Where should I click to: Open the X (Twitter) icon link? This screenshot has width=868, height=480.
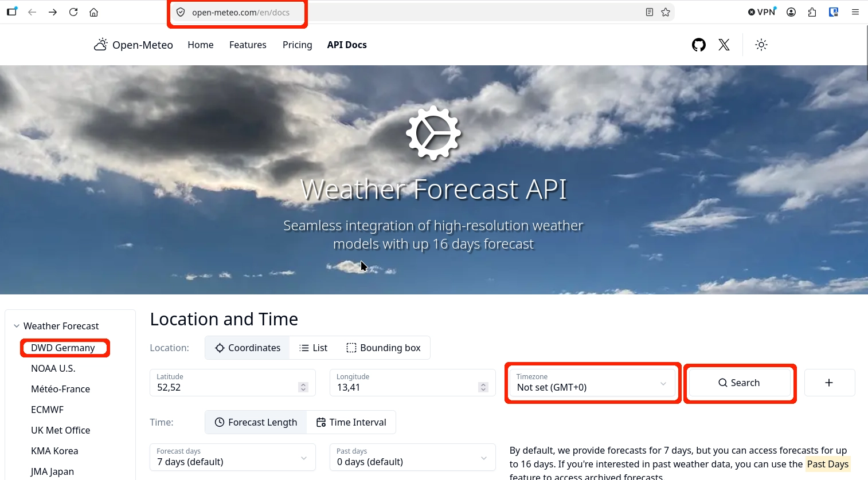tap(724, 45)
